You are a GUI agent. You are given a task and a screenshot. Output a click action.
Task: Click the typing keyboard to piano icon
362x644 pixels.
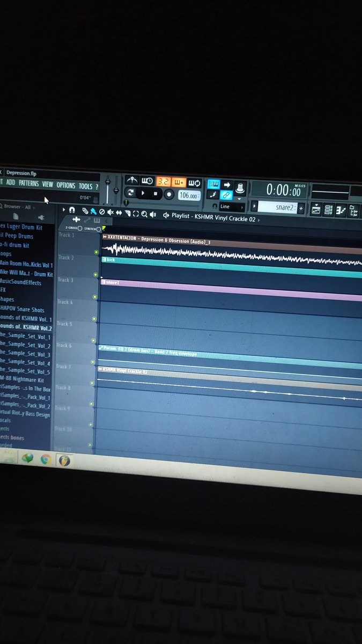tap(213, 184)
